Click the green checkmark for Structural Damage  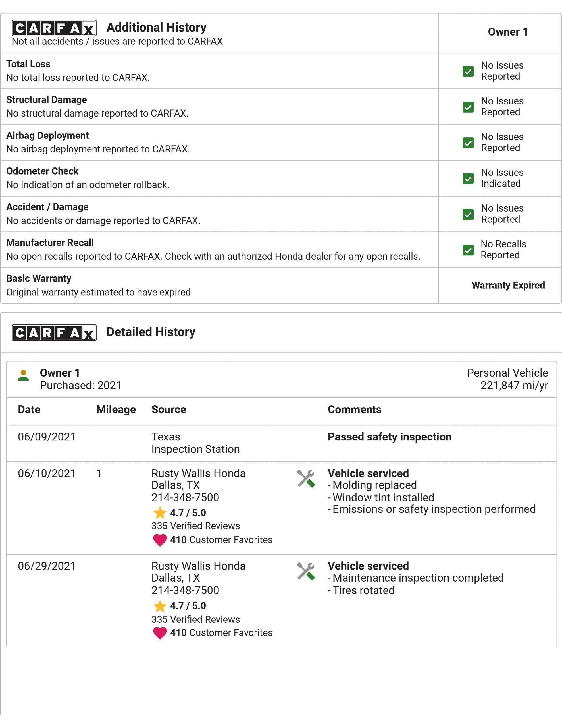(x=468, y=107)
